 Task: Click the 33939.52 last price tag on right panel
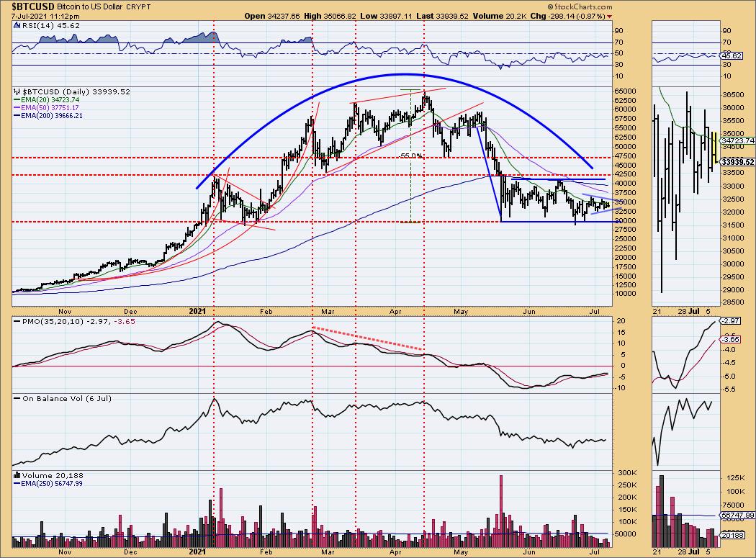pyautogui.click(x=737, y=162)
